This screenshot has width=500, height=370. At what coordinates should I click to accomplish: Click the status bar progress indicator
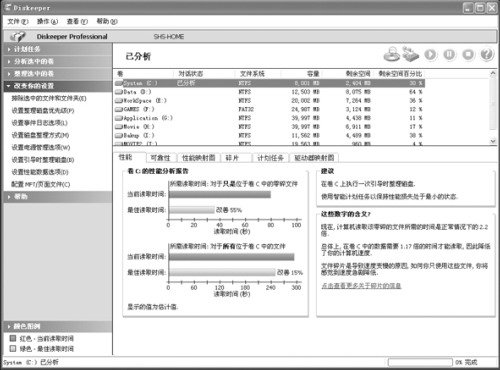[420, 362]
